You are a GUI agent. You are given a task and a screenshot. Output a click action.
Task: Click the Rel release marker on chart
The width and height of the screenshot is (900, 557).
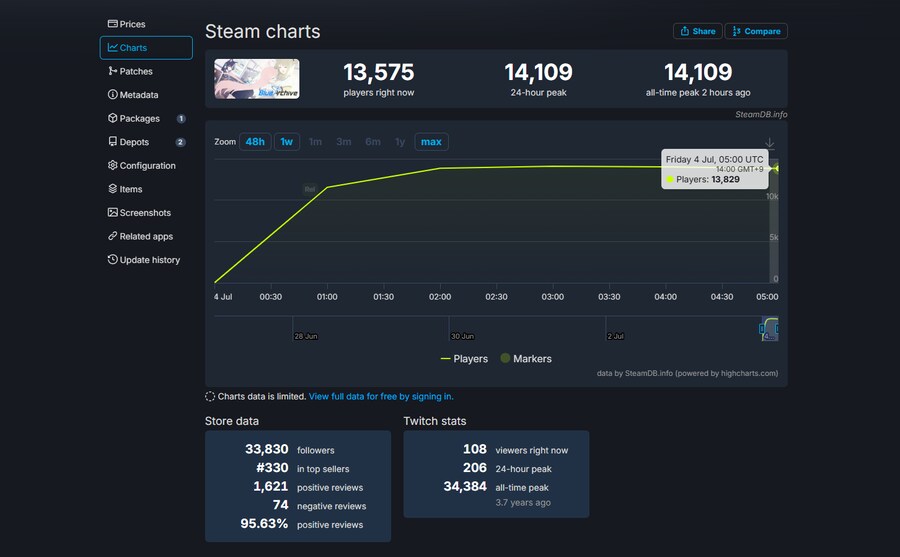[310, 189]
